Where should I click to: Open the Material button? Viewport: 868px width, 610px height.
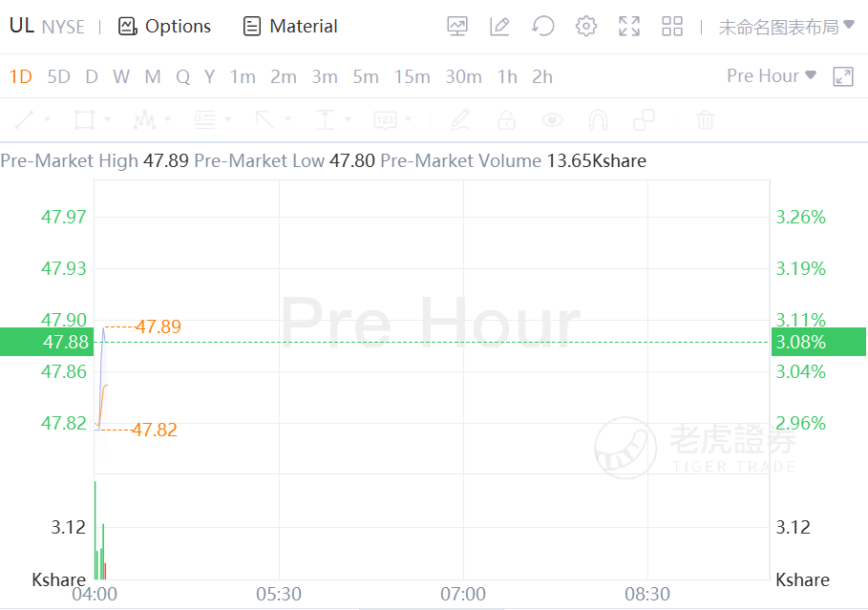290,27
